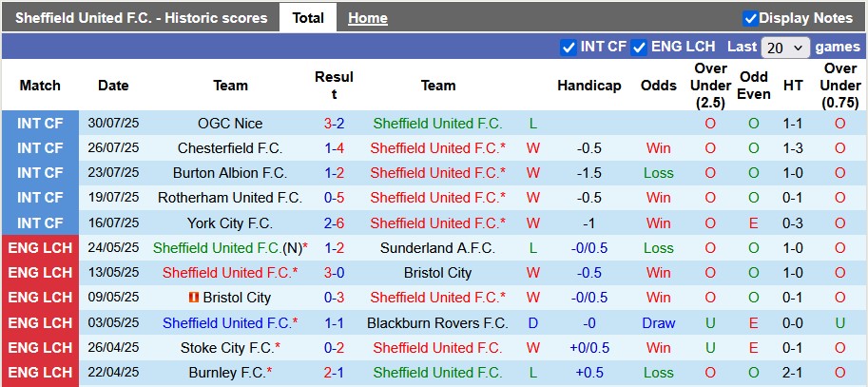This screenshot has width=868, height=387.
Task: Click the Sunderland A.F.C. team link
Action: (437, 247)
